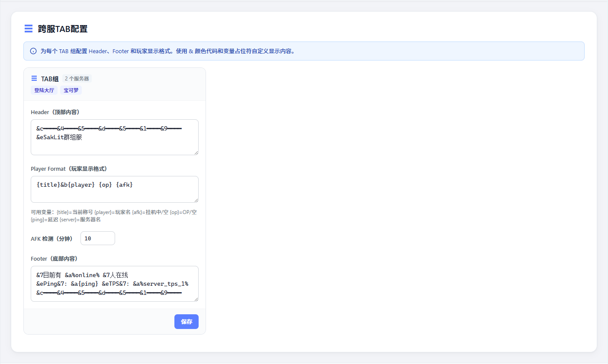Click the TAB组 card heading
This screenshot has width=608, height=364.
click(50, 79)
